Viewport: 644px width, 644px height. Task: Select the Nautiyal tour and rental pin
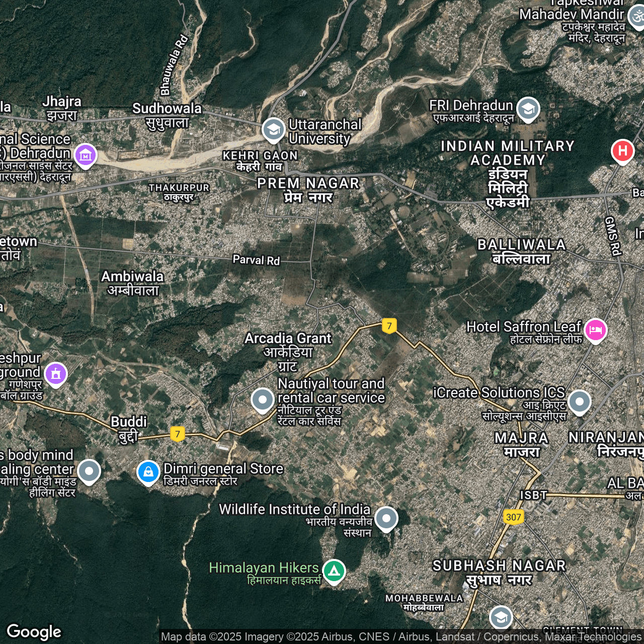(262, 399)
